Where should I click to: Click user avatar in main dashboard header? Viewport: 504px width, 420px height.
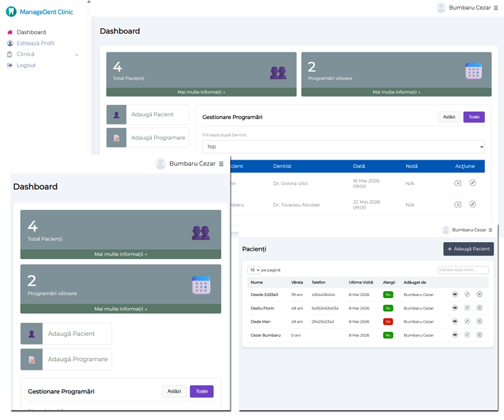(441, 8)
